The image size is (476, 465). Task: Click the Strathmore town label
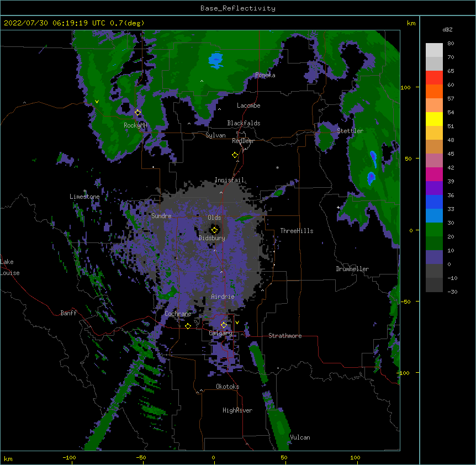tap(285, 336)
